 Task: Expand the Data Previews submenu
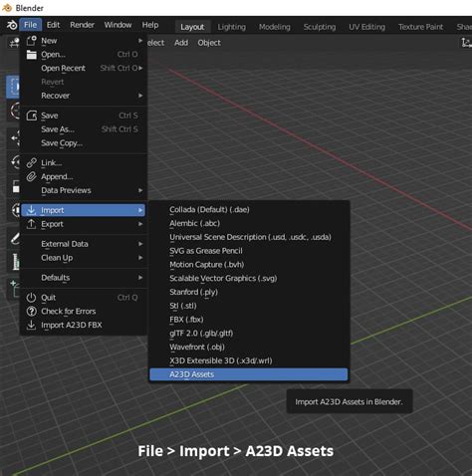[84, 190]
